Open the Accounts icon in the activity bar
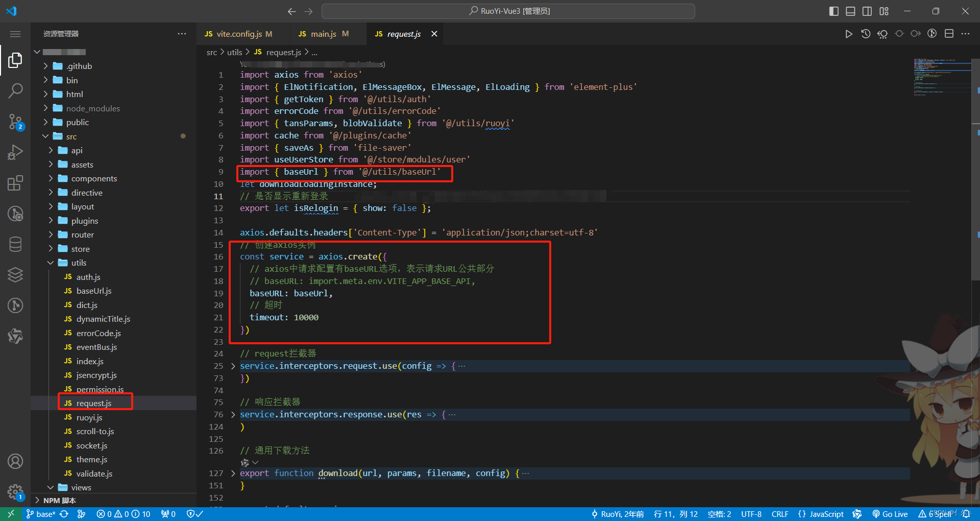The image size is (980, 521). pos(15,461)
